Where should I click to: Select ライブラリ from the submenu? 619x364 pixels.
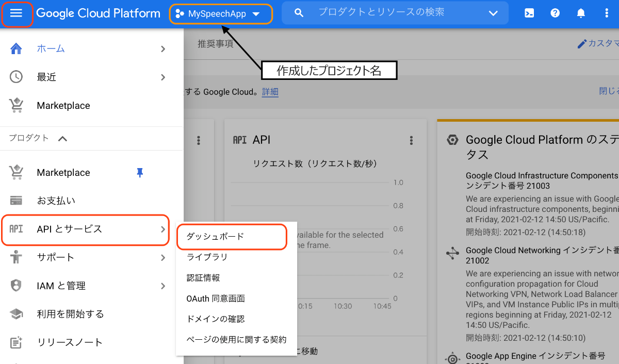tap(236, 257)
